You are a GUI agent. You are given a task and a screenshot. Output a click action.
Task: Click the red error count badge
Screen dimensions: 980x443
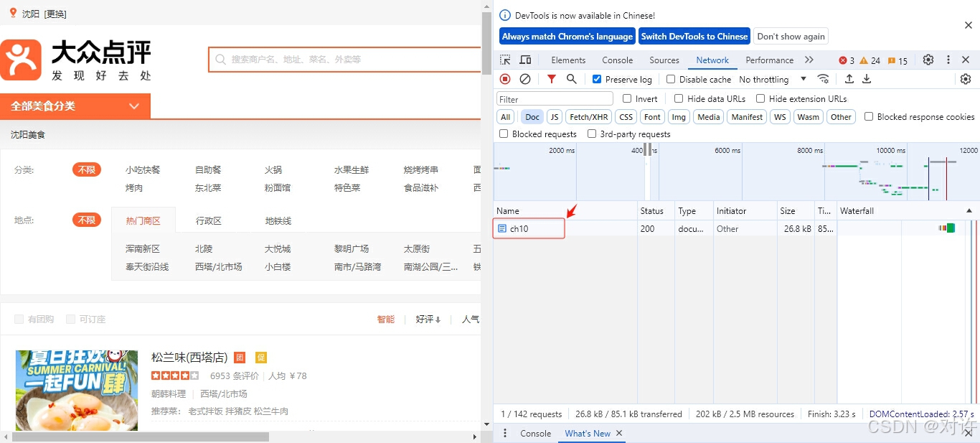click(x=847, y=60)
